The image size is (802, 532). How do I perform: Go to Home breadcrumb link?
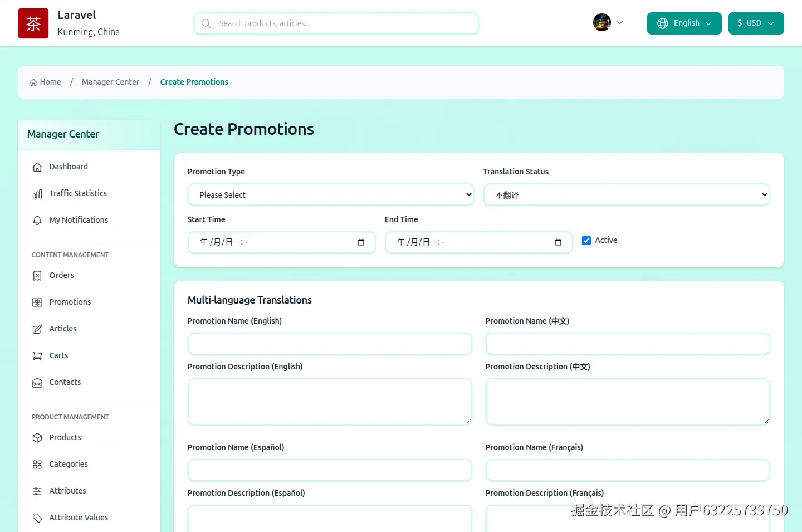point(45,82)
